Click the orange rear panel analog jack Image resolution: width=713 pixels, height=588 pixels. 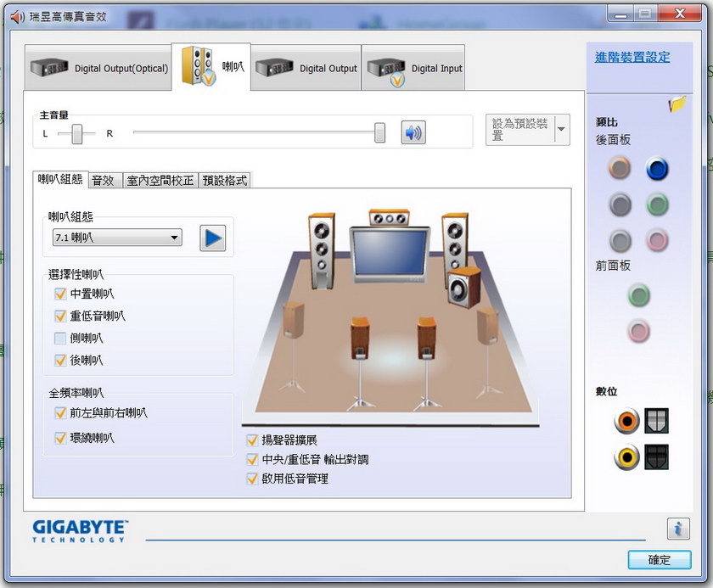[620, 168]
